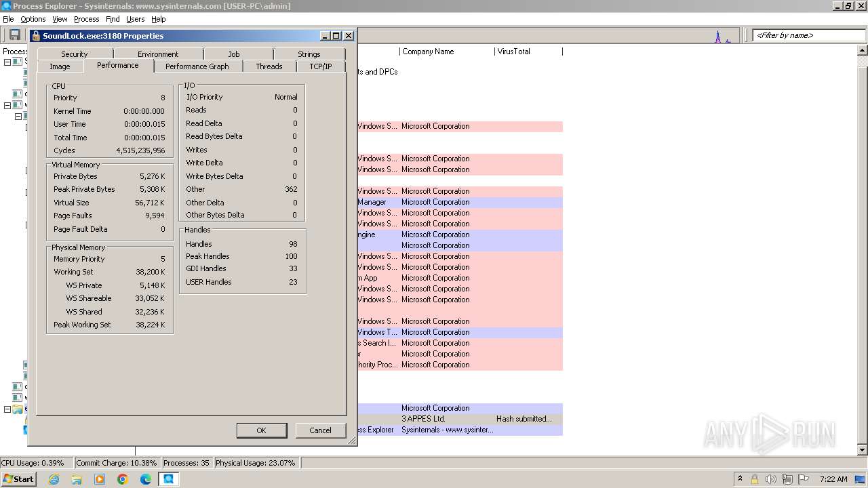This screenshot has height=488, width=868.
Task: Click the CPU usage mini graph in the toolbar
Action: pyautogui.click(x=723, y=36)
